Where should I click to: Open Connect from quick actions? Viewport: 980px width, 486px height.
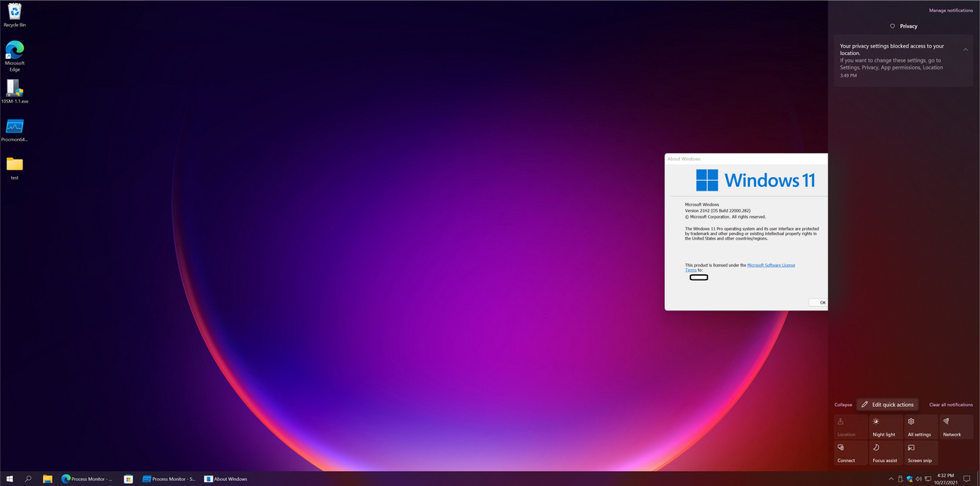coord(849,453)
